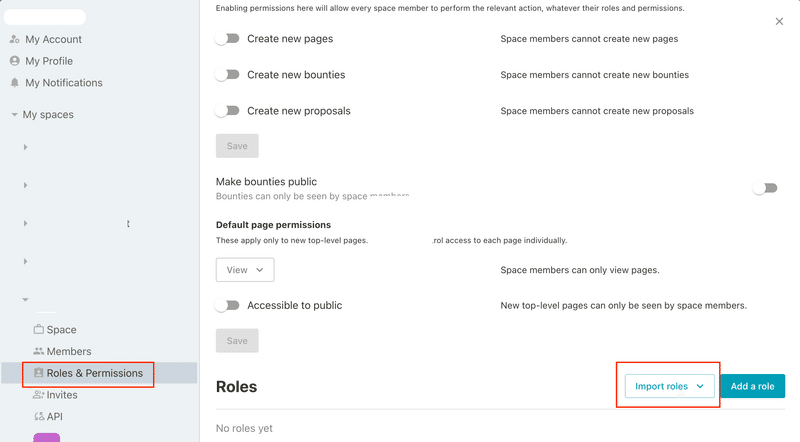
Task: Click the Roles & Permissions badge icon
Action: (39, 373)
